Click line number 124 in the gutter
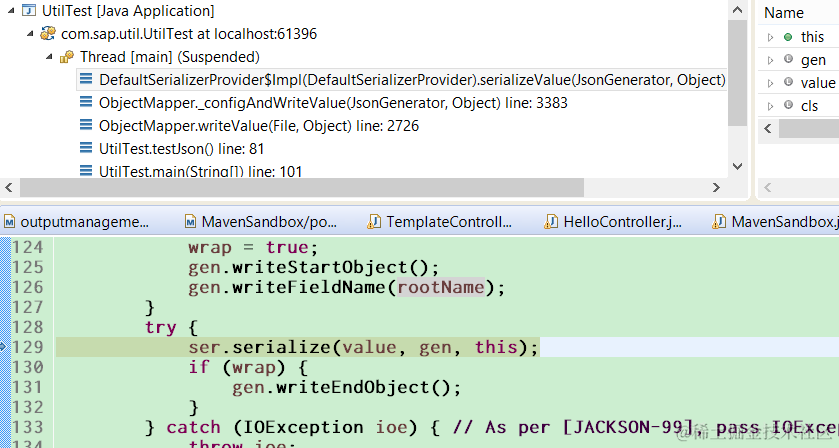Screen dimensions: 839x448 [x=28, y=247]
